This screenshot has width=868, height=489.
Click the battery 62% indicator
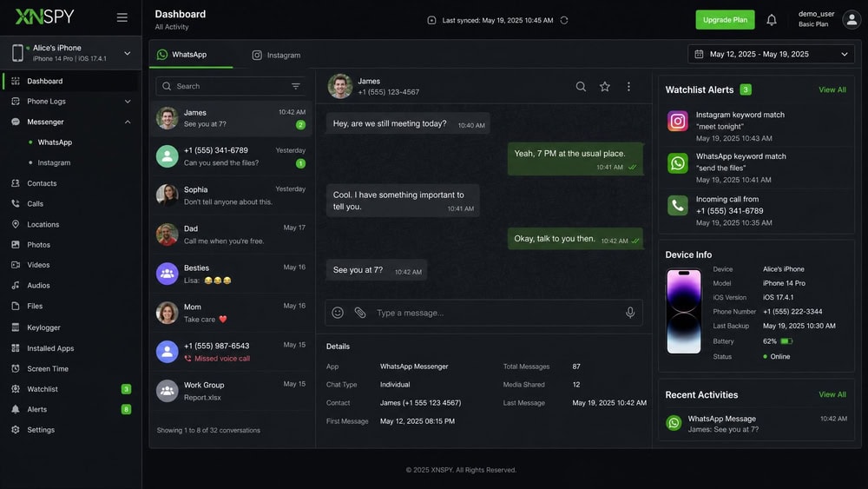[778, 341]
